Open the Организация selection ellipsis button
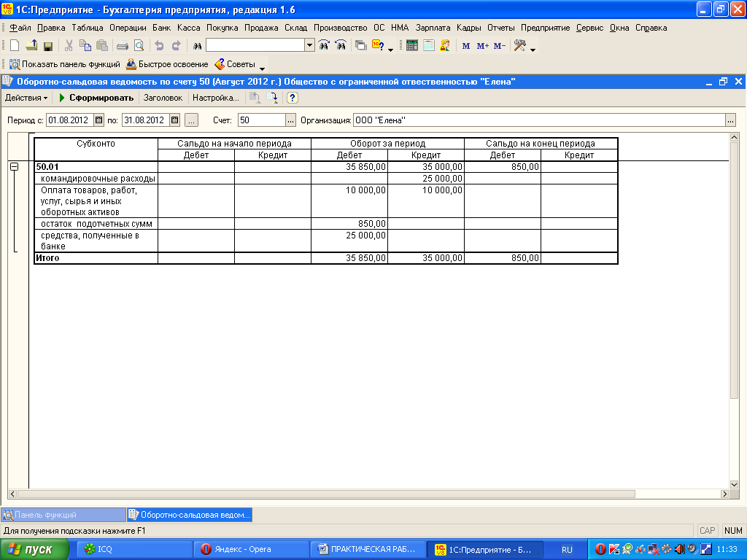Screen dimensions: 747x560 [x=730, y=120]
